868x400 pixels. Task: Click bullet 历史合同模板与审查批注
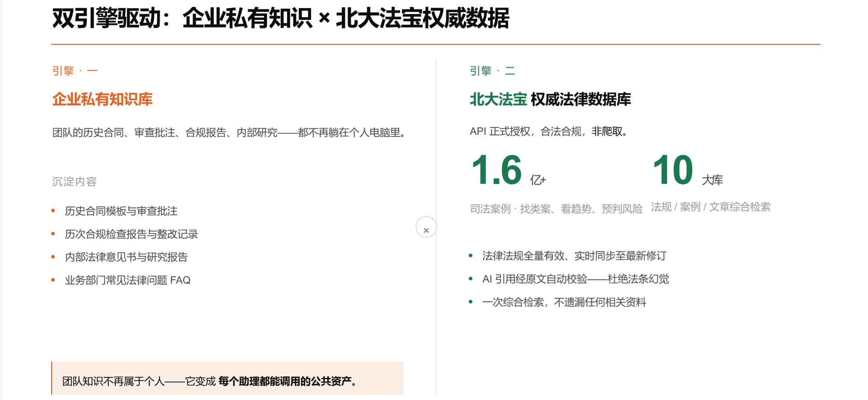tap(121, 211)
